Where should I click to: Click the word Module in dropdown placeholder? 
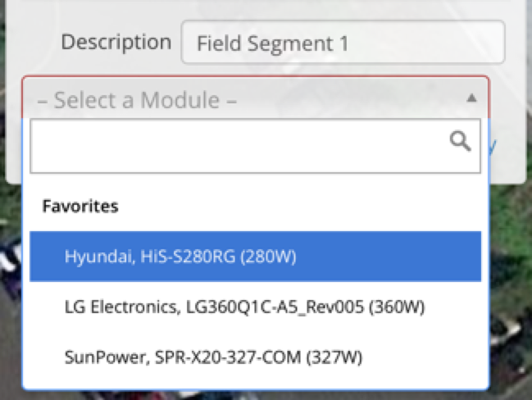pos(180,100)
